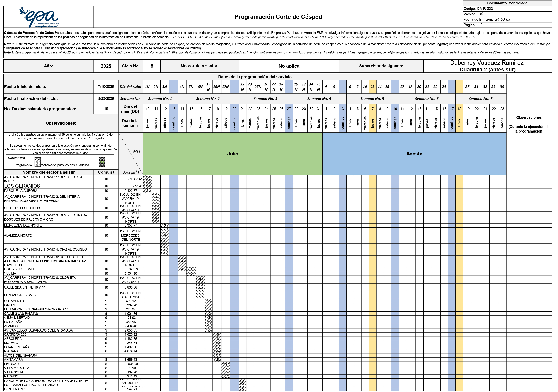Select the 'FUNDADORES BAJO' sector name

click(x=20, y=295)
